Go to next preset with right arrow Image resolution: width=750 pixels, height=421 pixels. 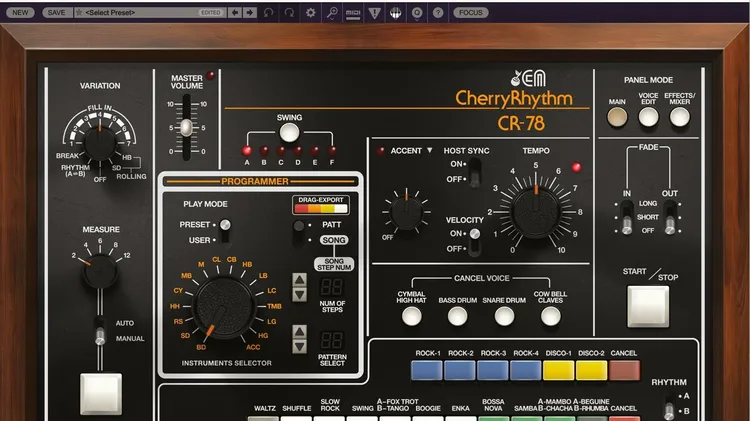point(250,12)
